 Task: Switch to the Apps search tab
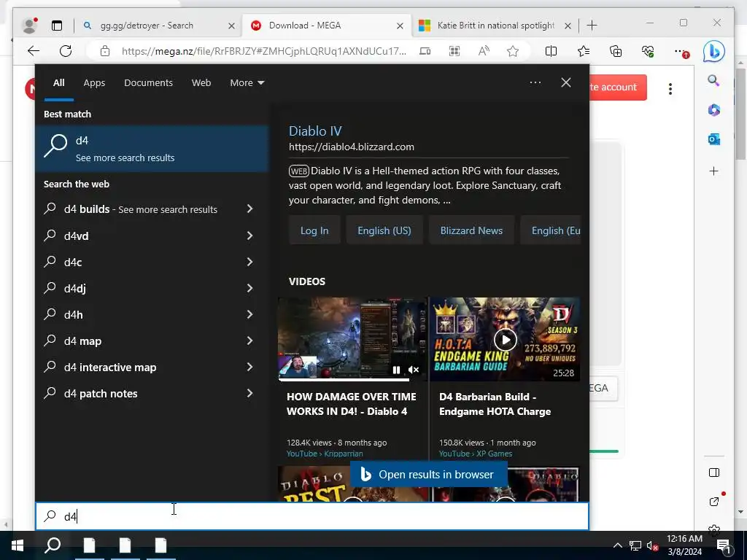click(x=94, y=83)
